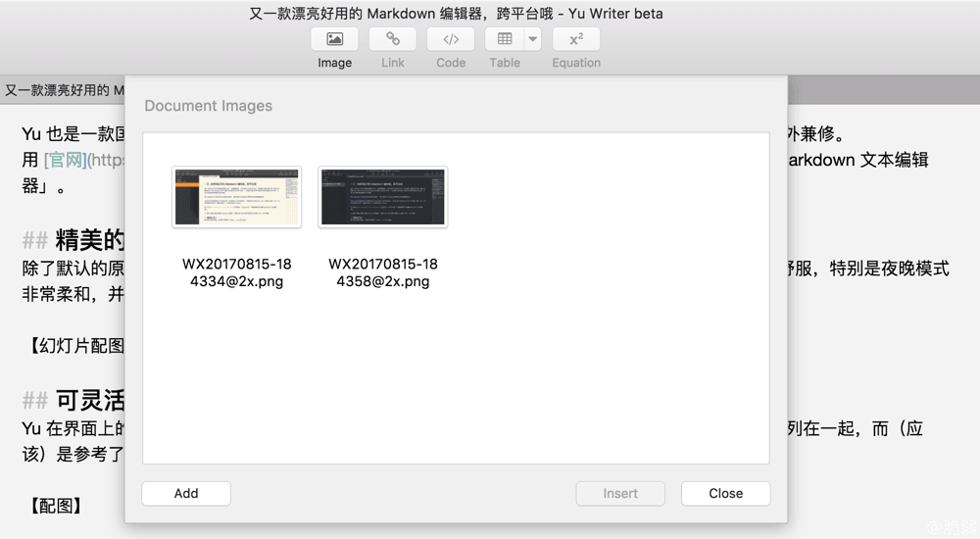
Task: Click file name WX20170815-184334@2x.png
Action: pos(237,272)
